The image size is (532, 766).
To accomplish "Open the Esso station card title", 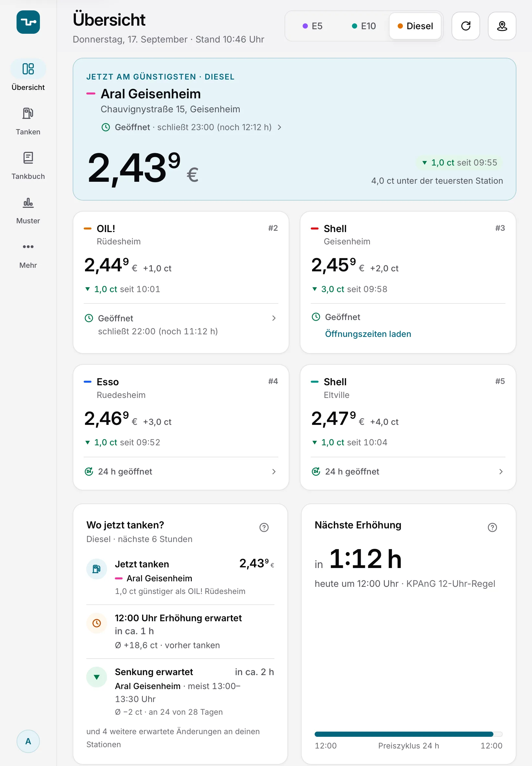I will click(x=108, y=381).
